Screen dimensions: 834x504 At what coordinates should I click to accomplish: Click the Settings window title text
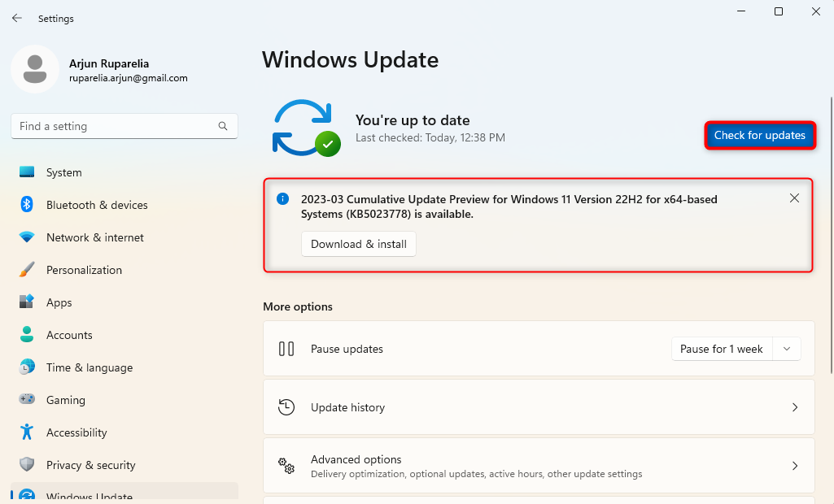pos(56,19)
